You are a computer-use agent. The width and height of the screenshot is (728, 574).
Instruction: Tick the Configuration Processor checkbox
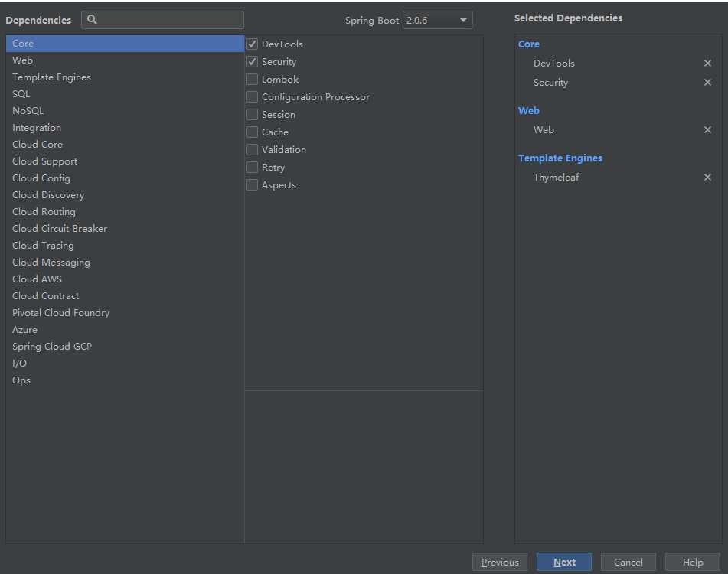(x=253, y=97)
